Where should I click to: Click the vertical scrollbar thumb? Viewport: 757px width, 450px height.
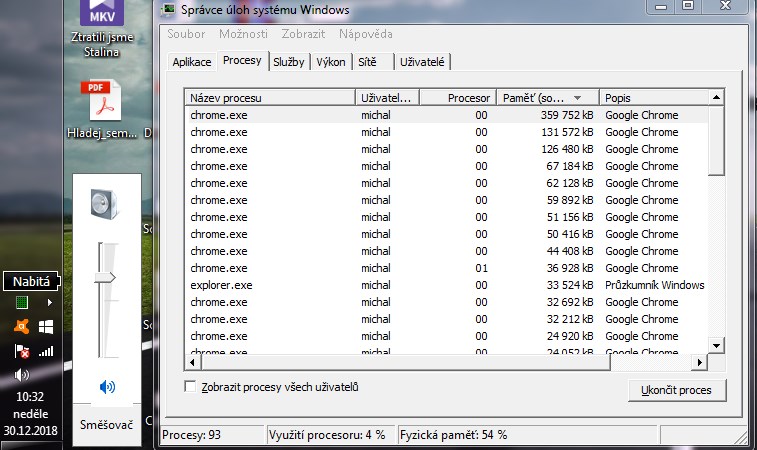(716, 141)
